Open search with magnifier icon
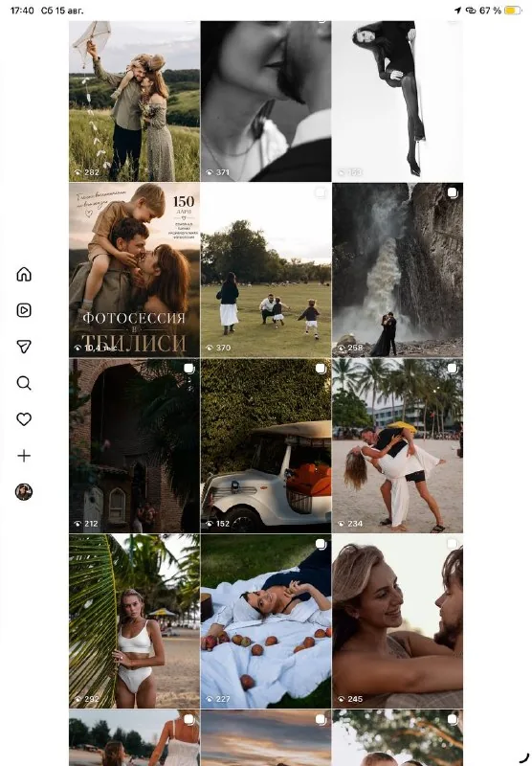 24,383
